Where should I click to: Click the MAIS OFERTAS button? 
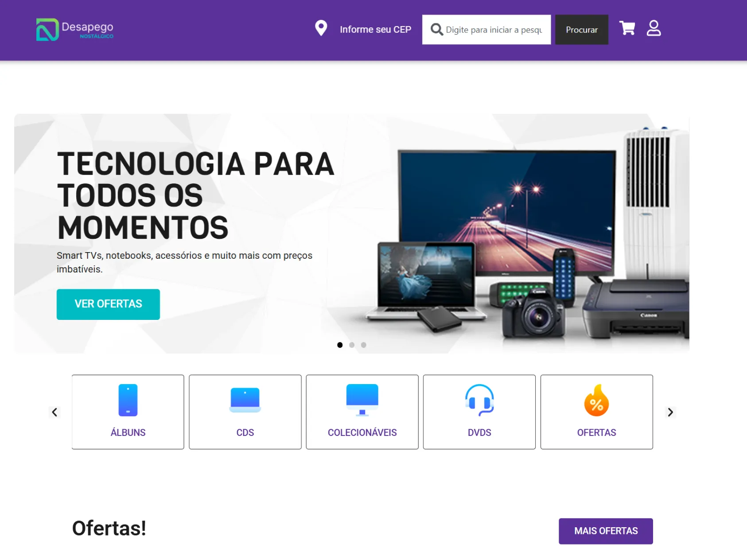click(x=606, y=531)
